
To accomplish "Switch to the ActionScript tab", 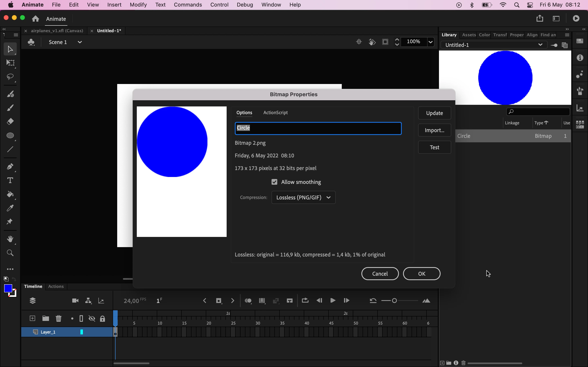I will tap(275, 113).
